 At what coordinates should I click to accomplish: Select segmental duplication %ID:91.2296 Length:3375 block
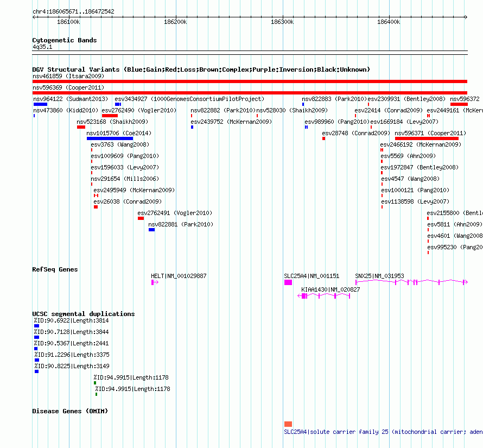point(37,360)
